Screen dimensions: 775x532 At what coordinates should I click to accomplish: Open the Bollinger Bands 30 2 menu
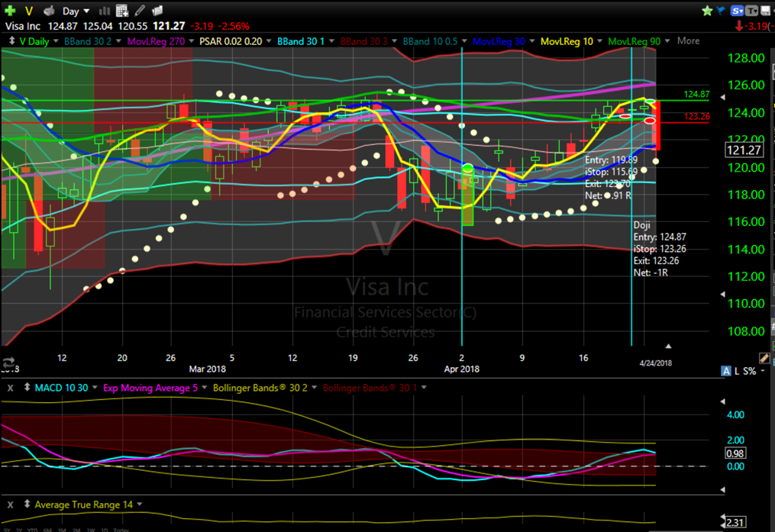264,389
